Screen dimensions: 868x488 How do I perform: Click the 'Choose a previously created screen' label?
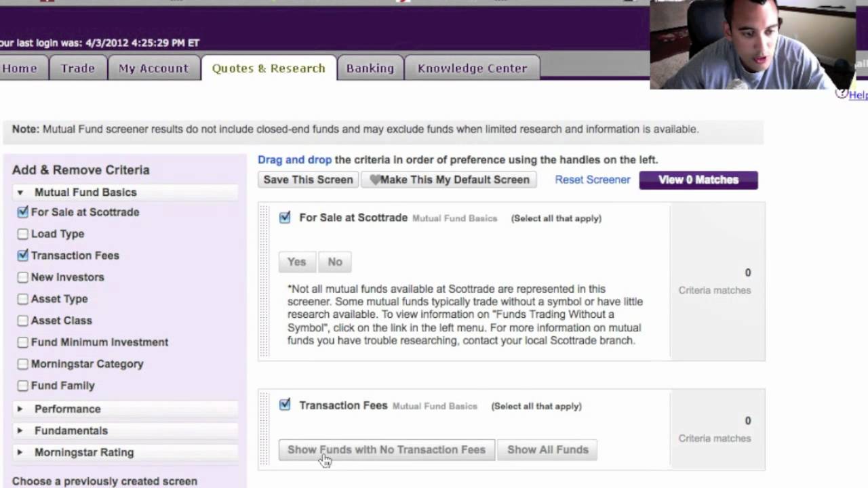[x=104, y=481]
